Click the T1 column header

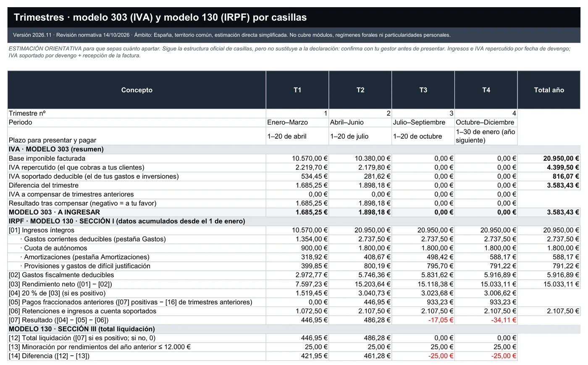pos(297,90)
